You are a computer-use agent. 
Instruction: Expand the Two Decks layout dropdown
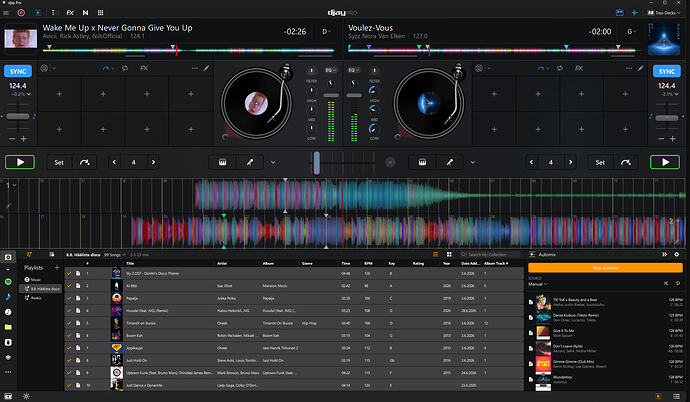[664, 13]
